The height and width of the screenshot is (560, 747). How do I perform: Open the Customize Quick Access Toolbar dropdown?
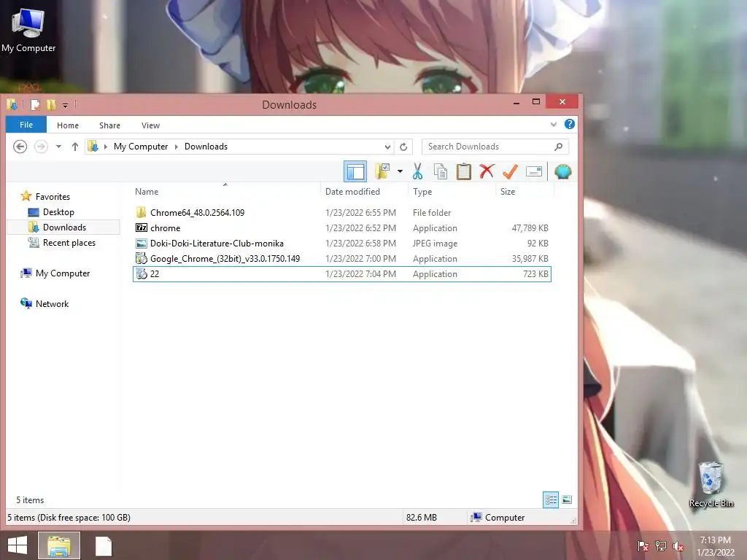click(x=65, y=105)
